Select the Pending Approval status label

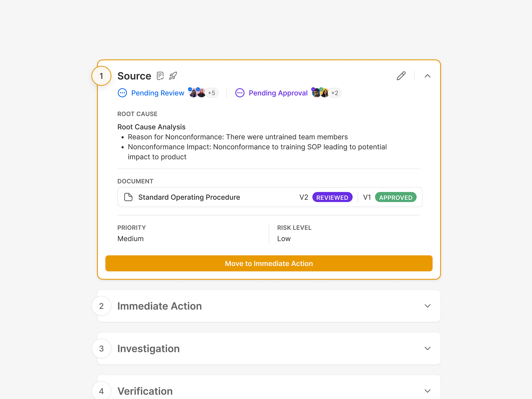coord(278,93)
